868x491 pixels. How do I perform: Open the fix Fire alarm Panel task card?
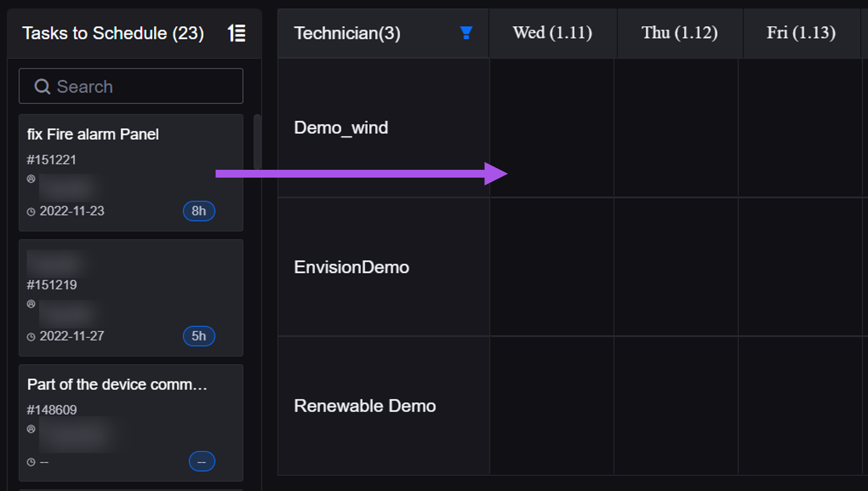click(x=93, y=135)
